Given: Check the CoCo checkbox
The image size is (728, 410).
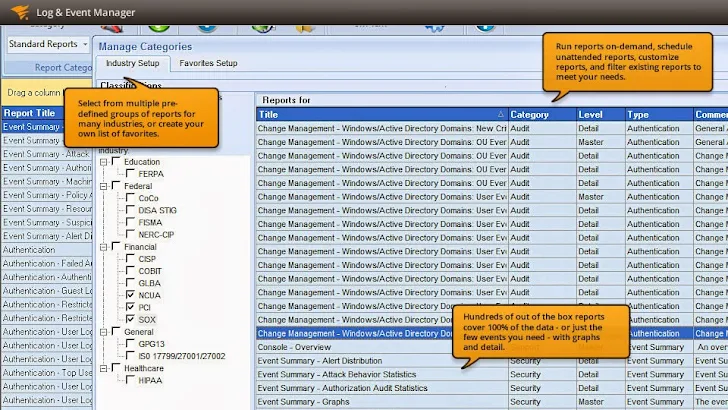Looking at the screenshot, I should [x=130, y=197].
